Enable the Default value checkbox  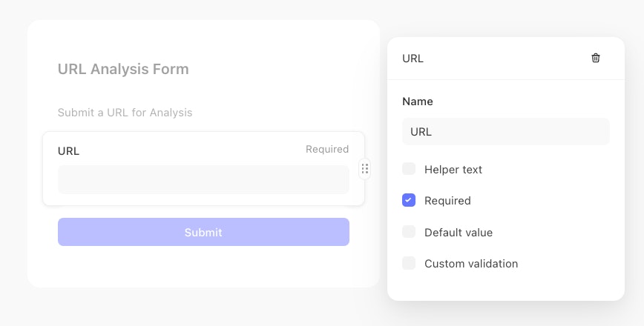coord(409,232)
